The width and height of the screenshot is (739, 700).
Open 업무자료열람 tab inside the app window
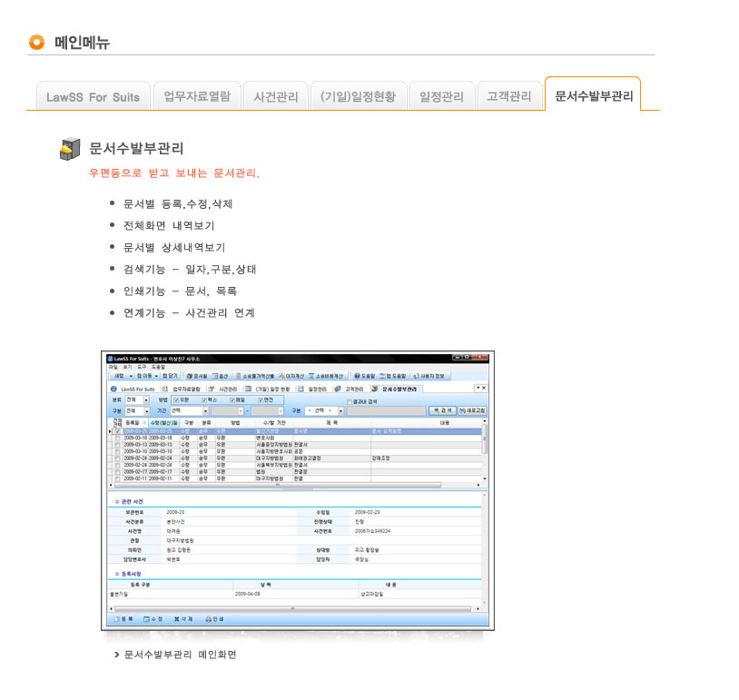coord(182,389)
